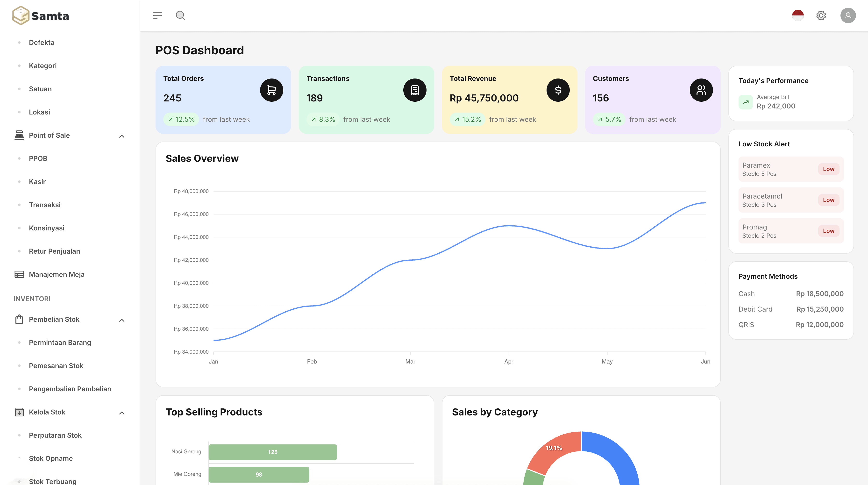868x485 pixels.
Task: Open Kategori in the sidebar
Action: pyautogui.click(x=43, y=66)
